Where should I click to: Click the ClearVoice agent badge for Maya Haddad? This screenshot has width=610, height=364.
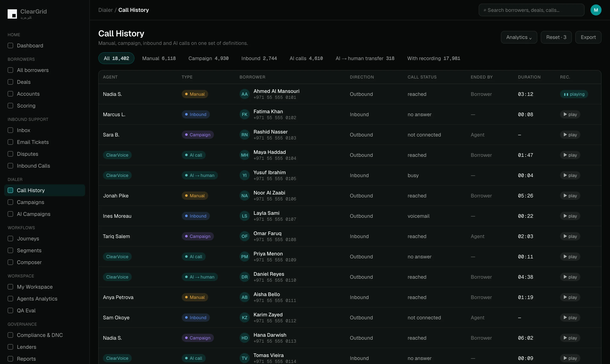pyautogui.click(x=117, y=155)
